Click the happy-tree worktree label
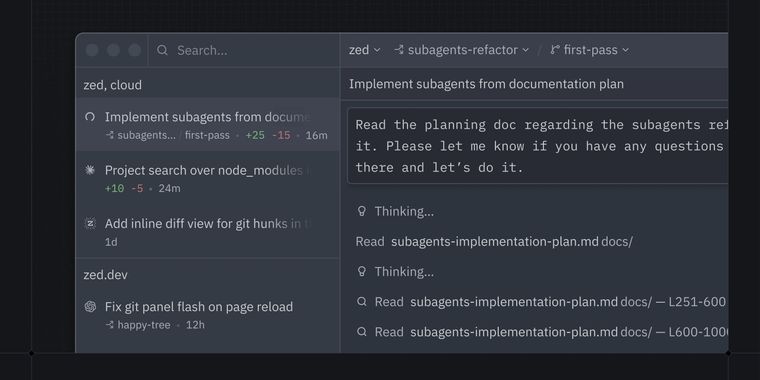 [x=144, y=325]
